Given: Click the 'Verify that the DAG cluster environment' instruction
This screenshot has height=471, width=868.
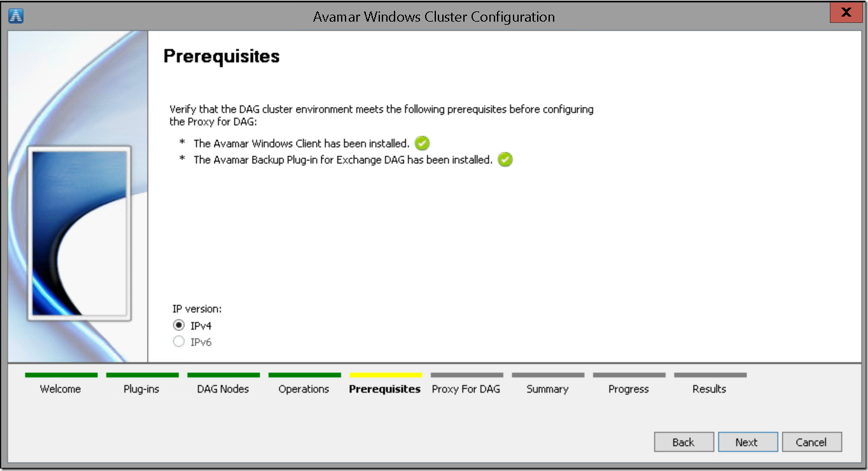Looking at the screenshot, I should click(x=382, y=115).
